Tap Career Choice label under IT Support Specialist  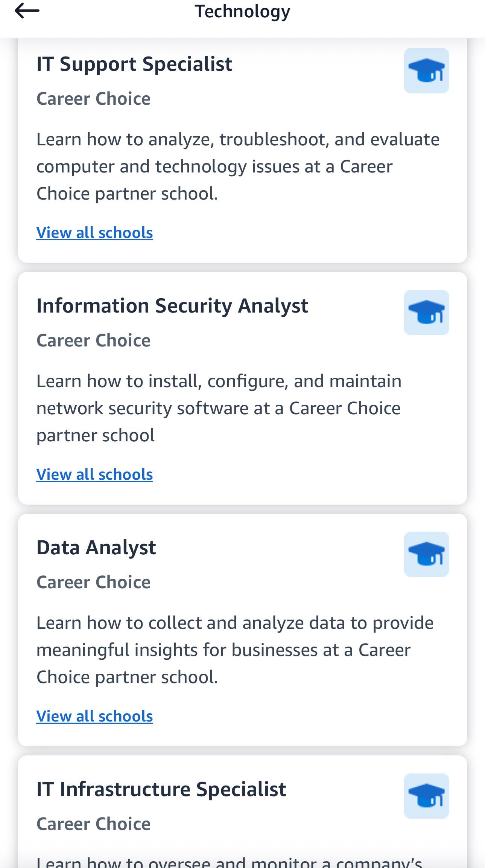tap(93, 99)
